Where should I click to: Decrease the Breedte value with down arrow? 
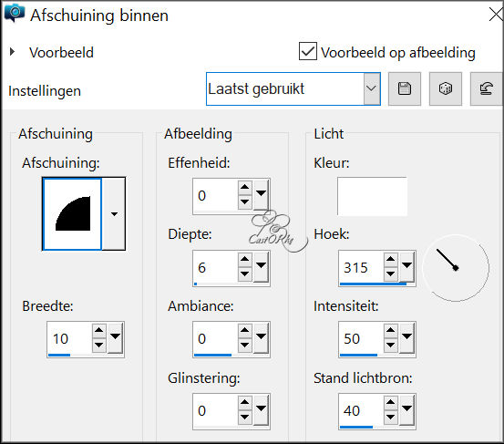99,346
